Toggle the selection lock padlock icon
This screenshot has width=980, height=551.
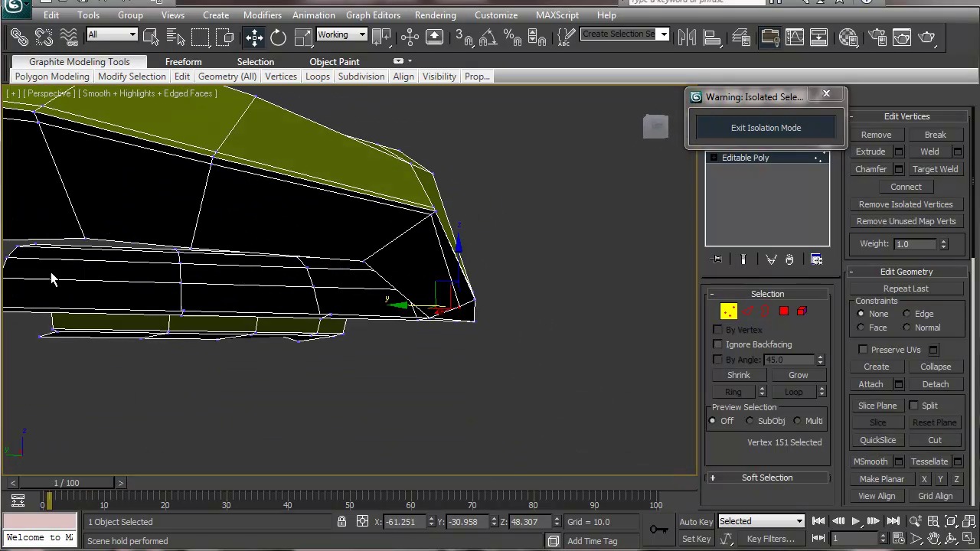[341, 522]
